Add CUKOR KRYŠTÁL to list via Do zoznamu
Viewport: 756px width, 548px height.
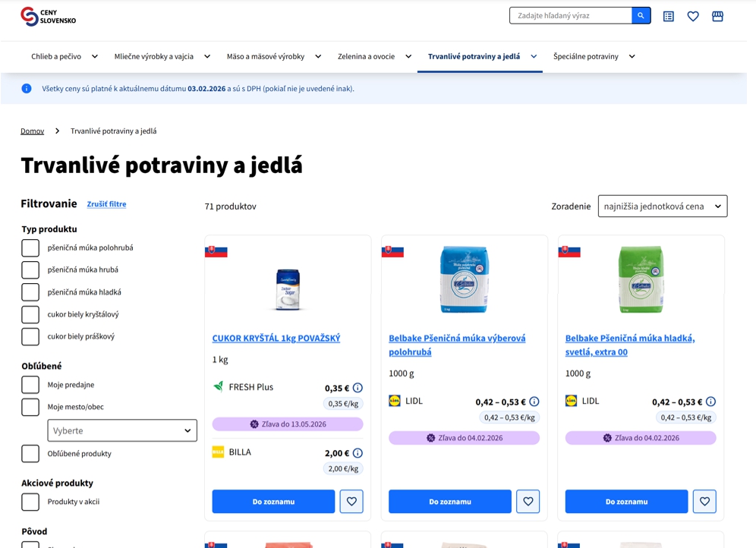pos(272,501)
